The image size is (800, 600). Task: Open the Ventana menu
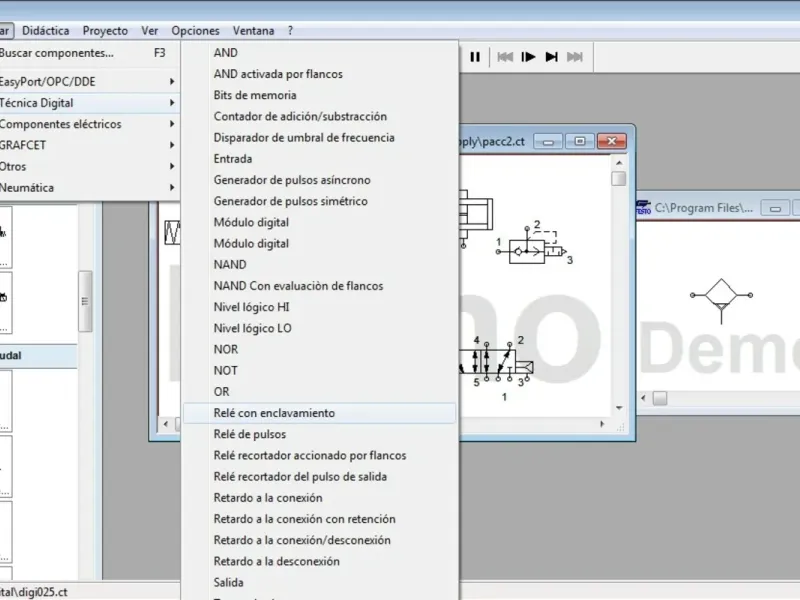[254, 31]
